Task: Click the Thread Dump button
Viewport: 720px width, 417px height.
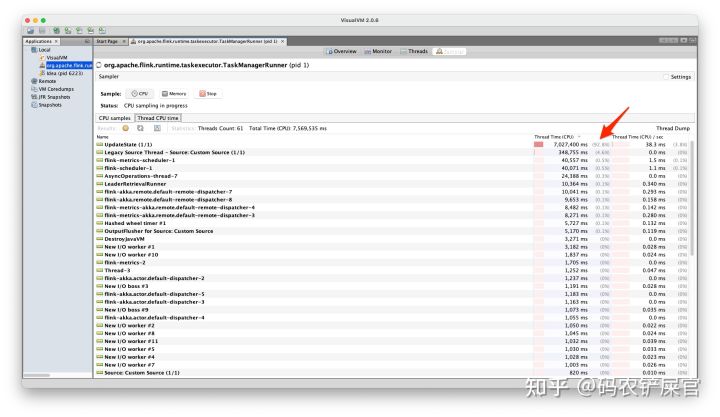Action: click(673, 128)
